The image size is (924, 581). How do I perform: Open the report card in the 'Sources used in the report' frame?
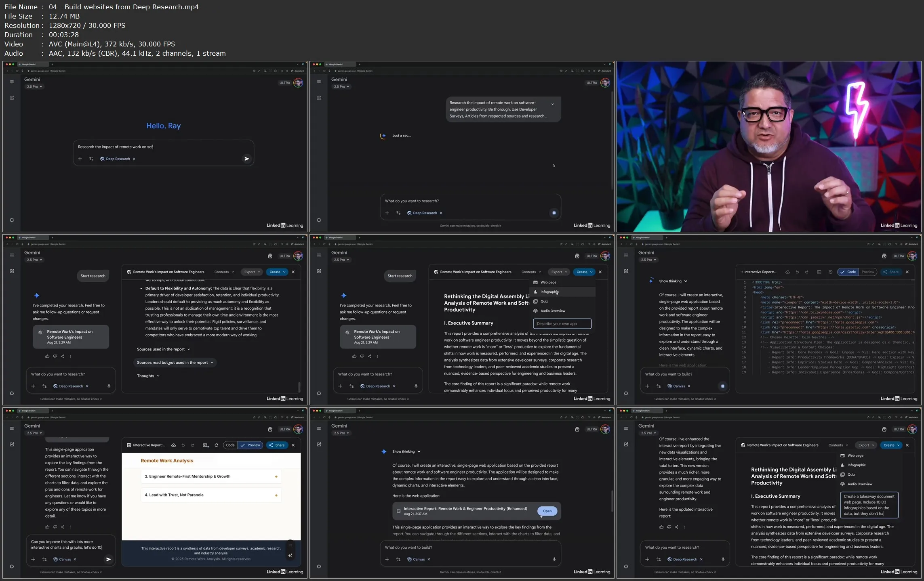(x=71, y=337)
